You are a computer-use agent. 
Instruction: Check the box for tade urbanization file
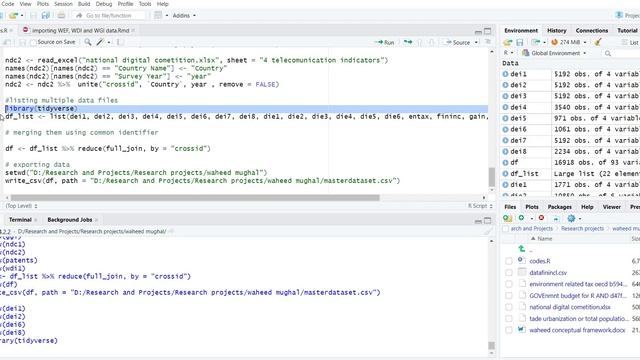click(509, 319)
